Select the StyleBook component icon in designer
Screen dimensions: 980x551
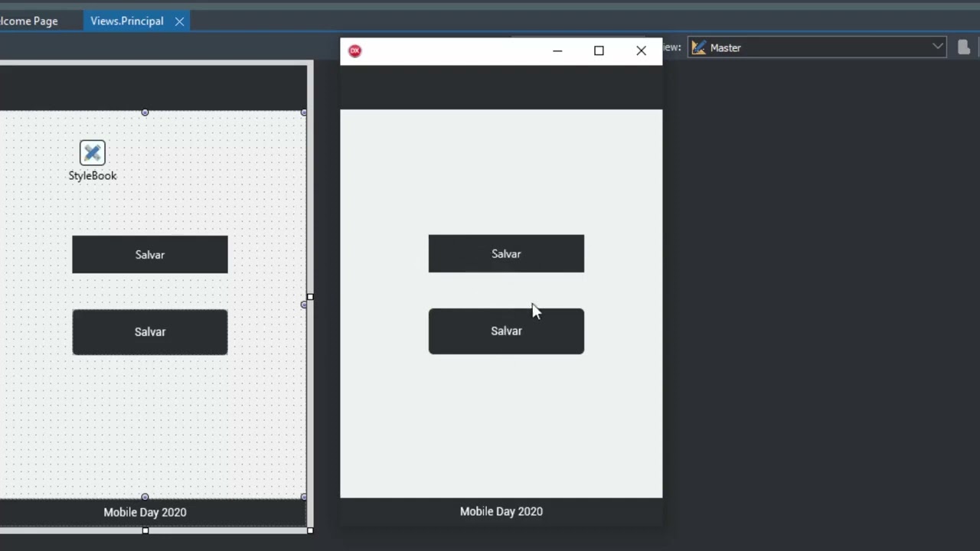coord(92,152)
